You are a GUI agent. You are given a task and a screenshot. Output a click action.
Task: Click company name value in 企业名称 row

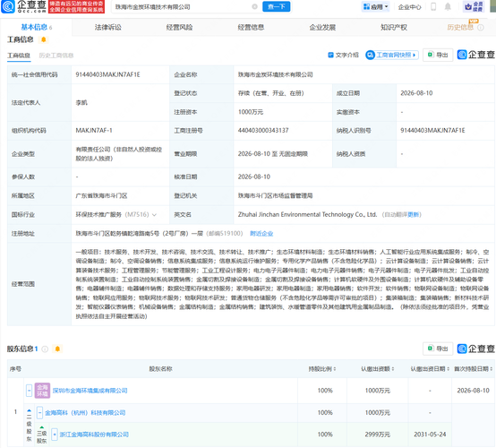[275, 74]
